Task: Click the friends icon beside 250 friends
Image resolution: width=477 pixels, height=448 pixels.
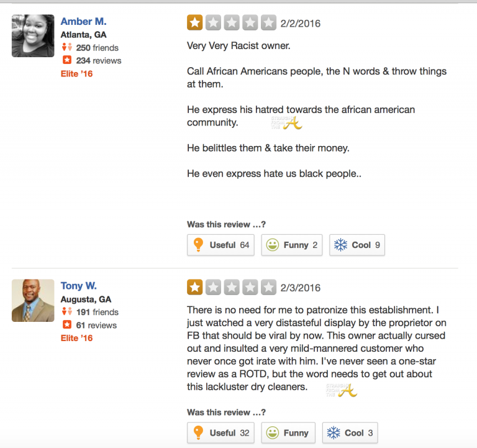Action: tap(66, 48)
